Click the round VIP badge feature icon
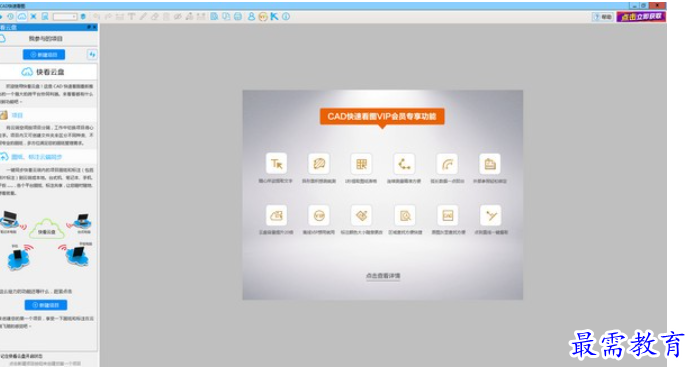Image resolution: width=693 pixels, height=376 pixels. tap(319, 216)
